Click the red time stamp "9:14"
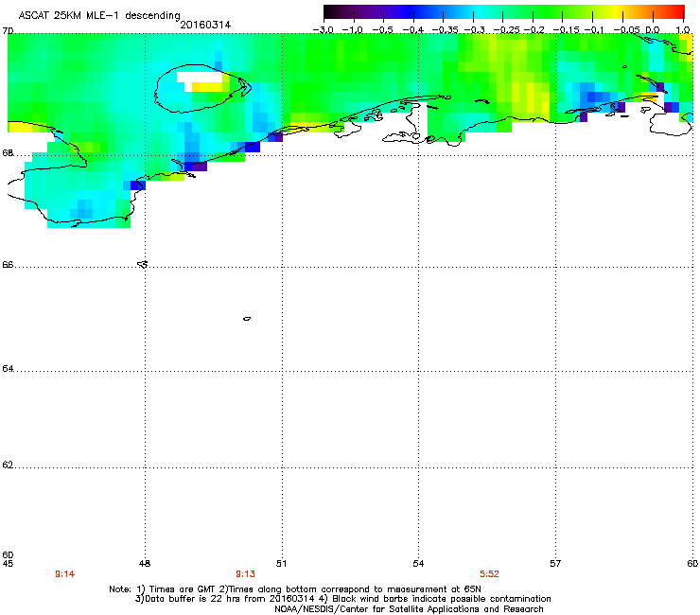 pyautogui.click(x=64, y=574)
